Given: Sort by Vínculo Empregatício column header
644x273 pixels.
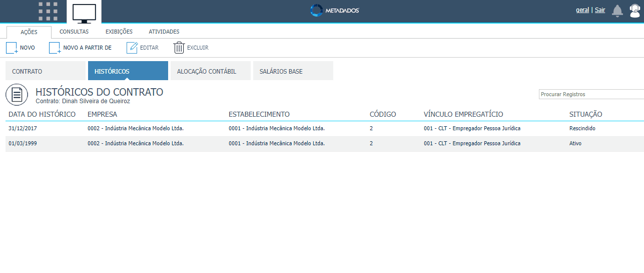Looking at the screenshot, I should coord(463,114).
